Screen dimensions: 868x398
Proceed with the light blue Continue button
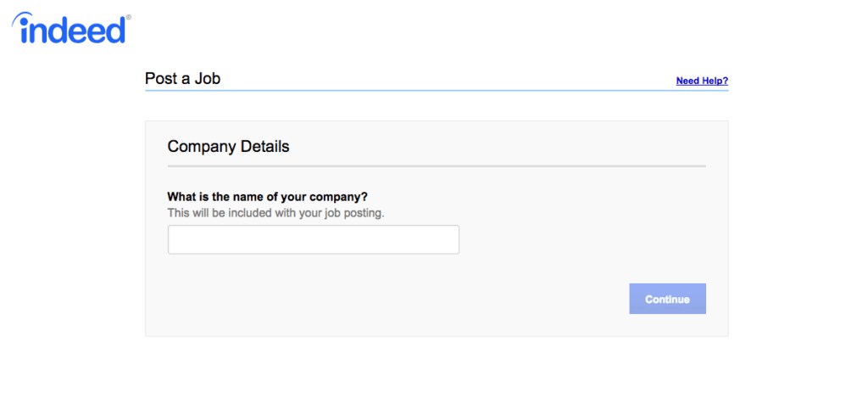pyautogui.click(x=667, y=299)
